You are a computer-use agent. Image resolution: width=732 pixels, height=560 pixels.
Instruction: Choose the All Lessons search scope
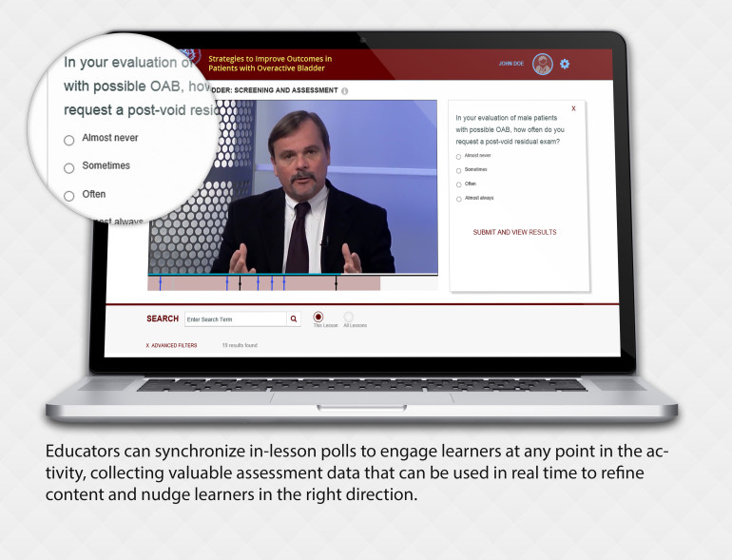pos(348,317)
